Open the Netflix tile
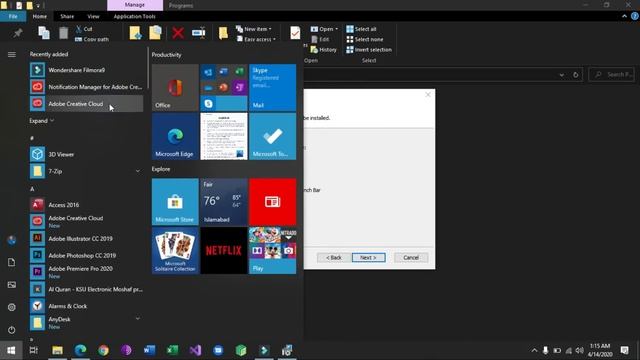 [x=224, y=251]
